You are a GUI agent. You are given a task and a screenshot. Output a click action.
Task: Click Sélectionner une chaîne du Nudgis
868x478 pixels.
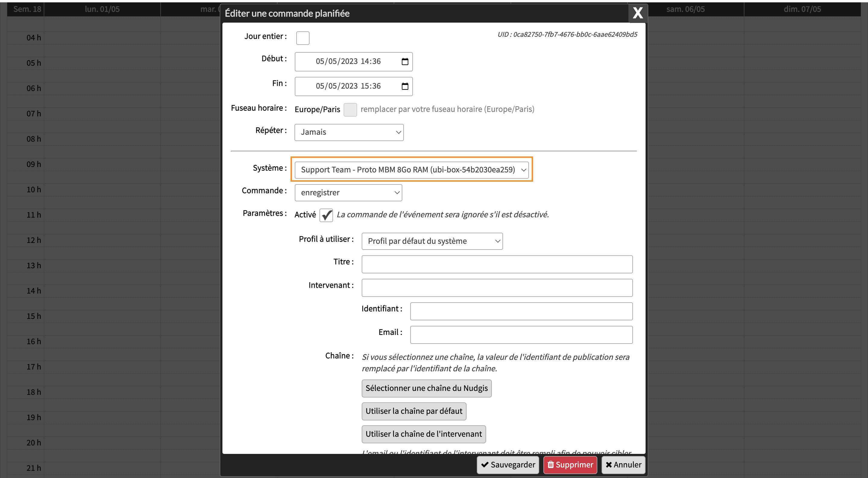point(426,388)
